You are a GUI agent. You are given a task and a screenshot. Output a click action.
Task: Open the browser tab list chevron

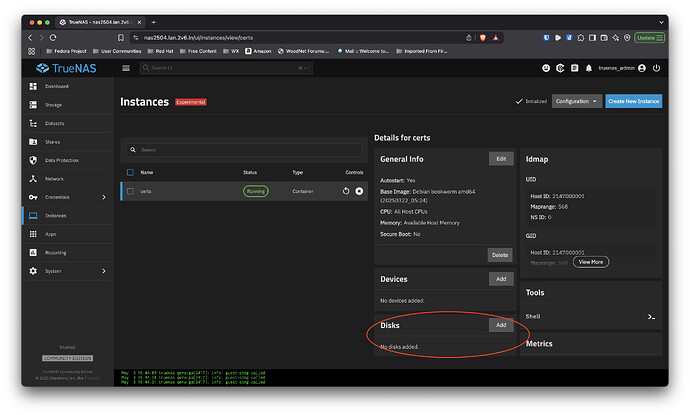pyautogui.click(x=661, y=22)
